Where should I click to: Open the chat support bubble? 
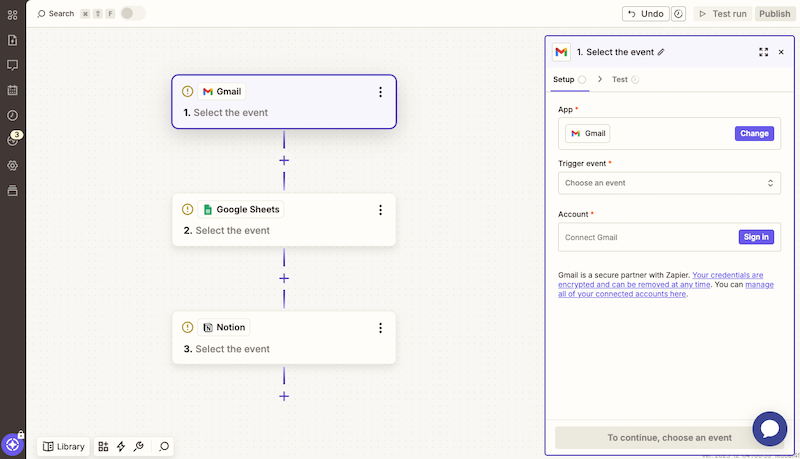click(769, 429)
